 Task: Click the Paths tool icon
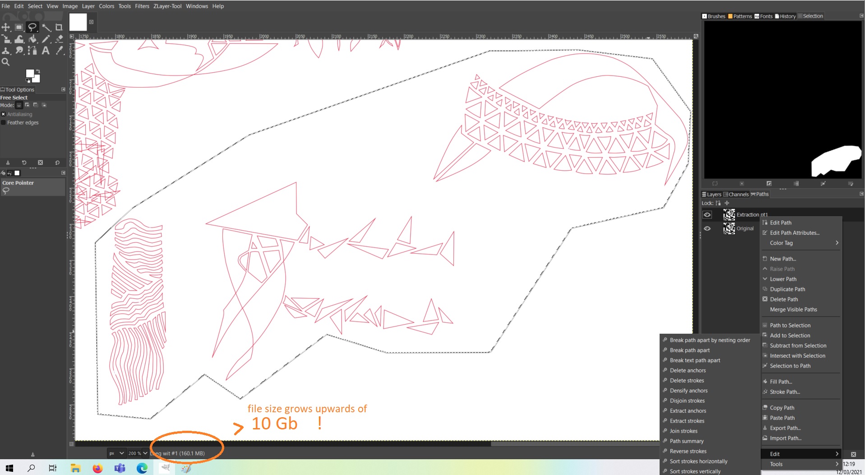(x=32, y=51)
